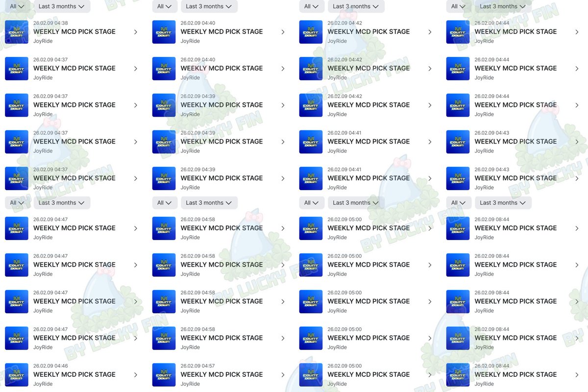The height and width of the screenshot is (392, 588).
Task: Open the All filter heading the 04:42 list
Action: (x=311, y=6)
